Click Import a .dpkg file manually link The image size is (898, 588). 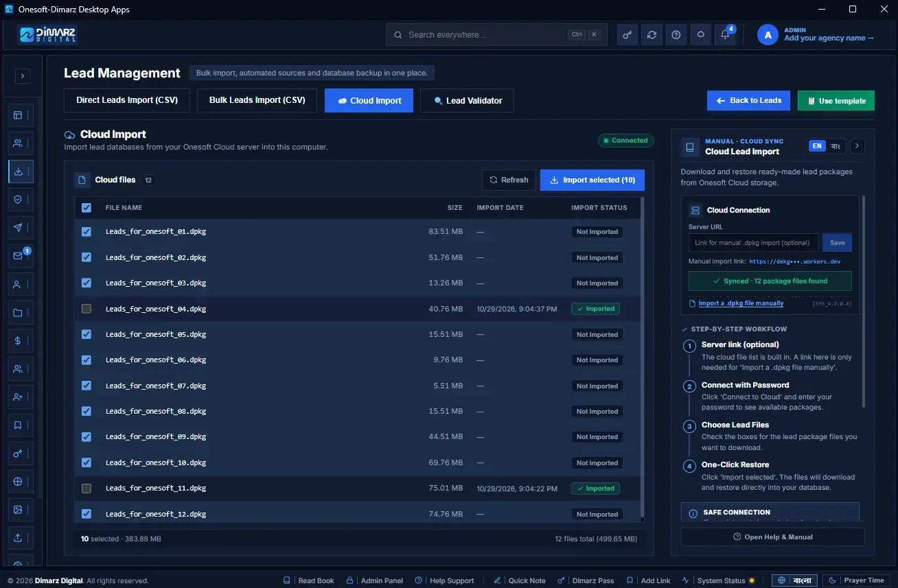pos(741,303)
